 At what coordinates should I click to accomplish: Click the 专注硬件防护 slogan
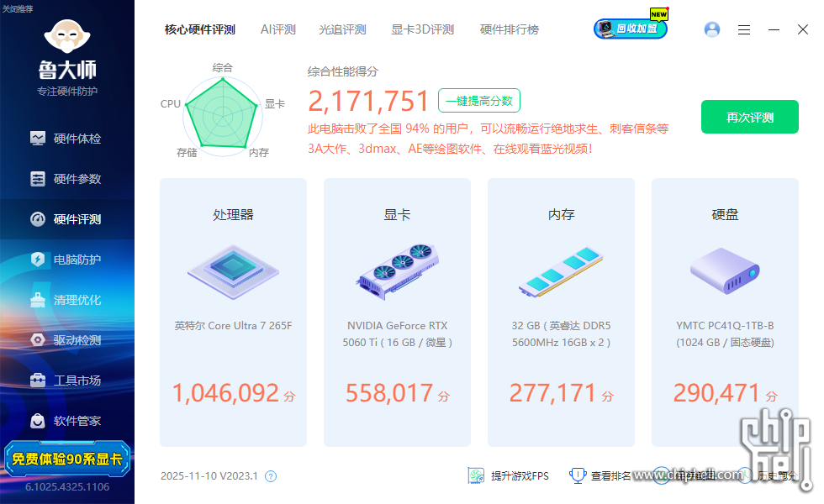67,92
